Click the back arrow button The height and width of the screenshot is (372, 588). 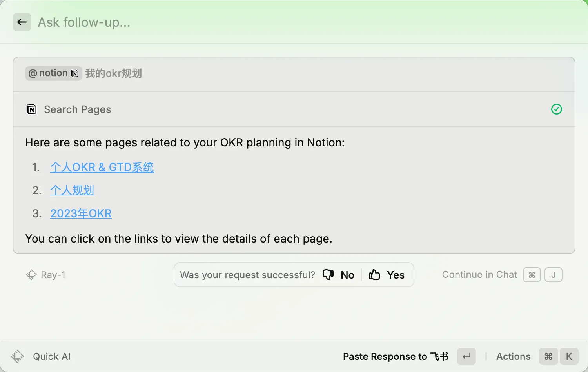point(22,22)
